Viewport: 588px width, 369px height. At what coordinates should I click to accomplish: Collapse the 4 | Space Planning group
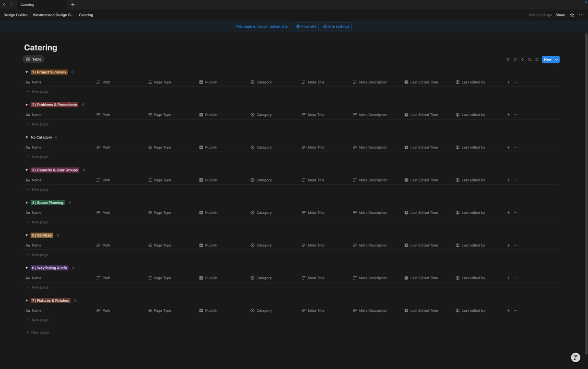[27, 203]
